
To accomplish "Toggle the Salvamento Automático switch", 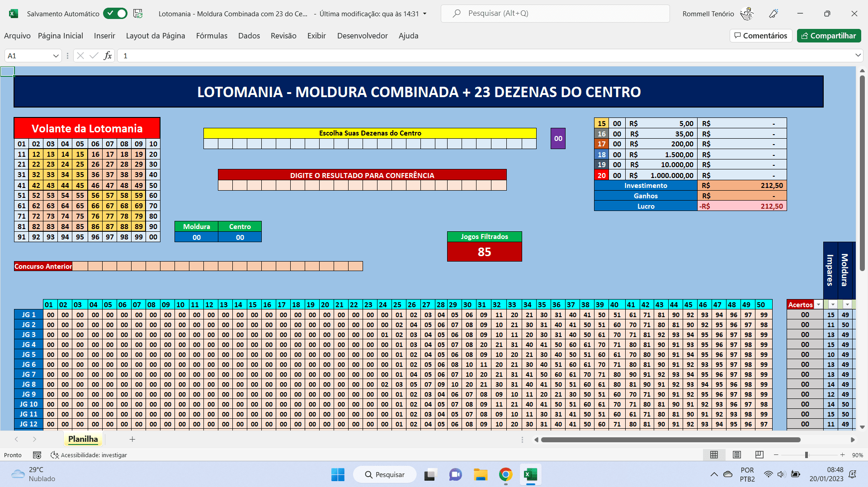I will tap(115, 14).
